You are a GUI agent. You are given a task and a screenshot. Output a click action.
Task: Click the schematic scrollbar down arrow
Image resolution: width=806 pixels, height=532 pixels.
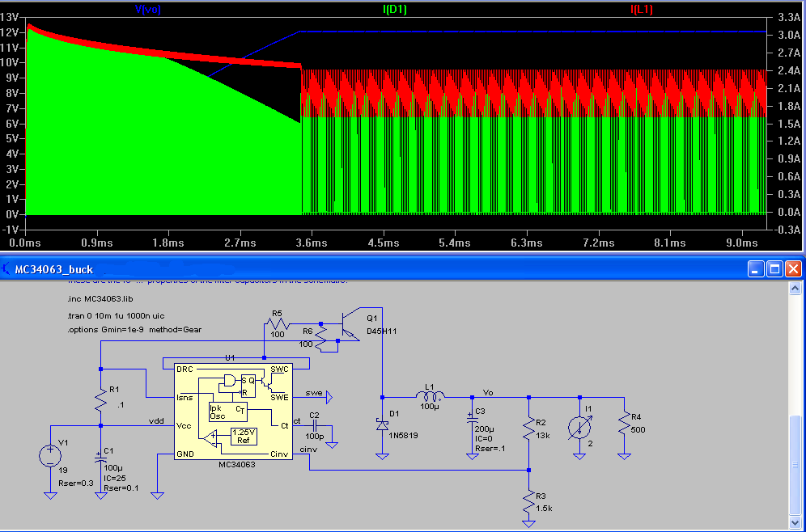(x=795, y=521)
